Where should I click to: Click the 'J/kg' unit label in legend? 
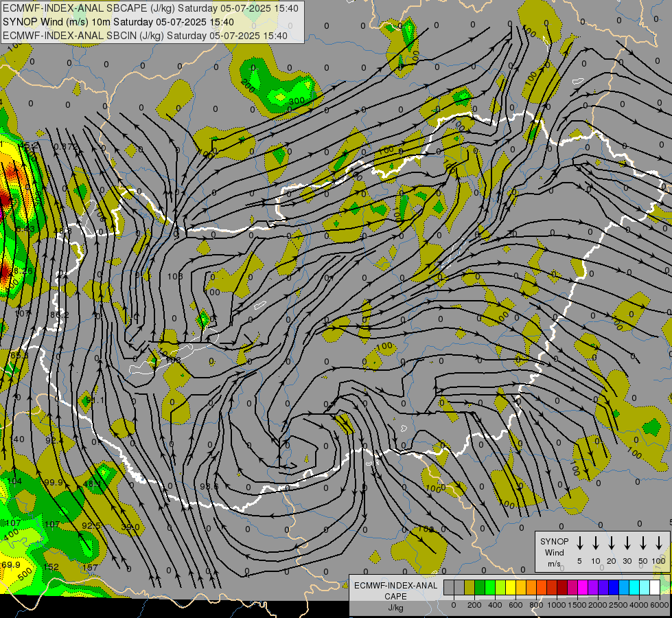tap(395, 608)
